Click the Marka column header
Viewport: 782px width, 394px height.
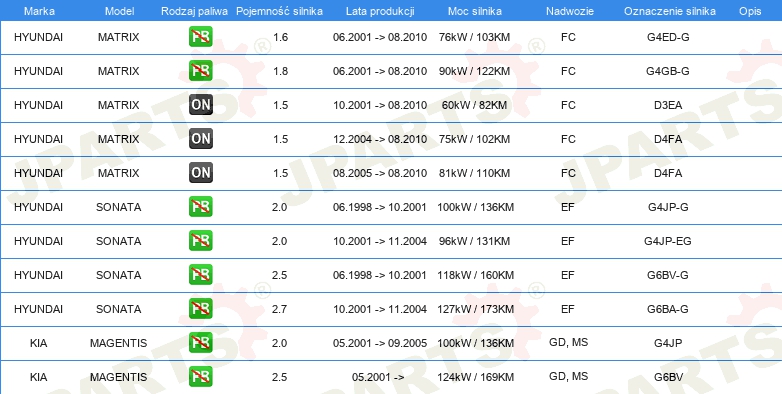pos(38,11)
